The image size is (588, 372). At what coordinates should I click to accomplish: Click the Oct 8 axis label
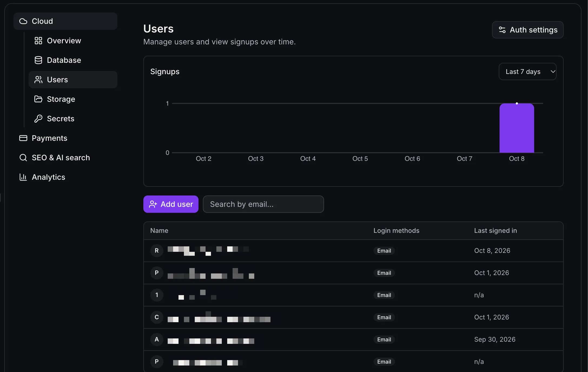point(517,159)
